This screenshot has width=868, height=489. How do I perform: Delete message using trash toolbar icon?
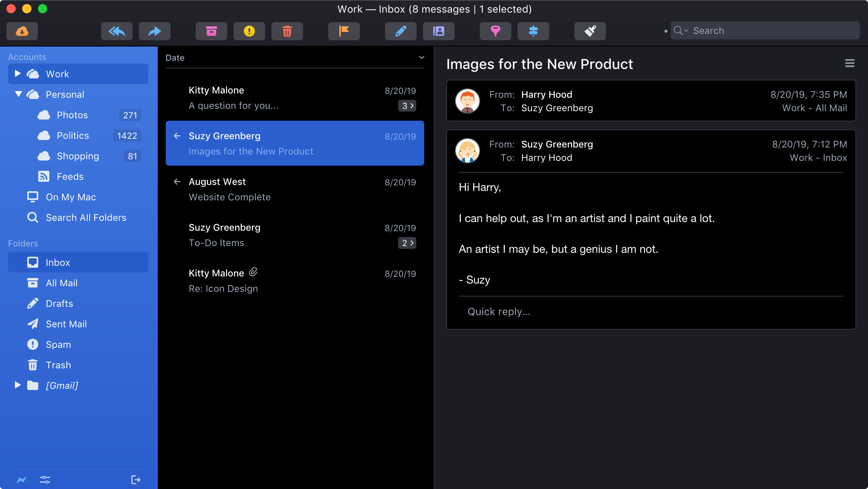click(287, 31)
